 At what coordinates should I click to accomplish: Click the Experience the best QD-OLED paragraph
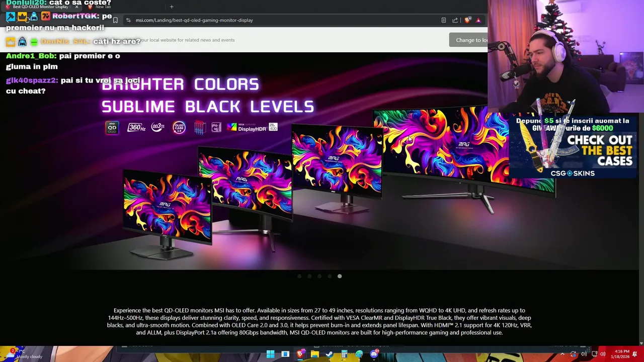pyautogui.click(x=319, y=321)
